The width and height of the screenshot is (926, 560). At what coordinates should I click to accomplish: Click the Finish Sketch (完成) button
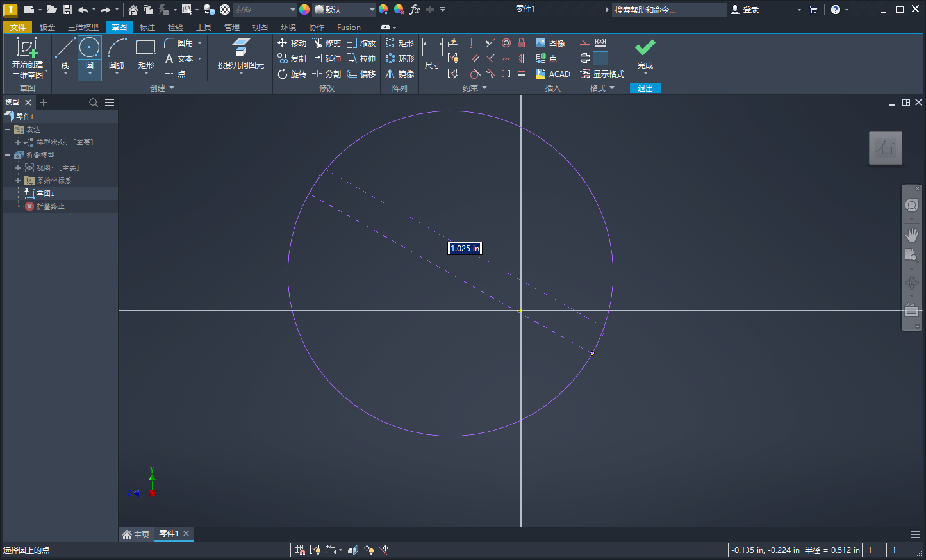click(x=645, y=54)
